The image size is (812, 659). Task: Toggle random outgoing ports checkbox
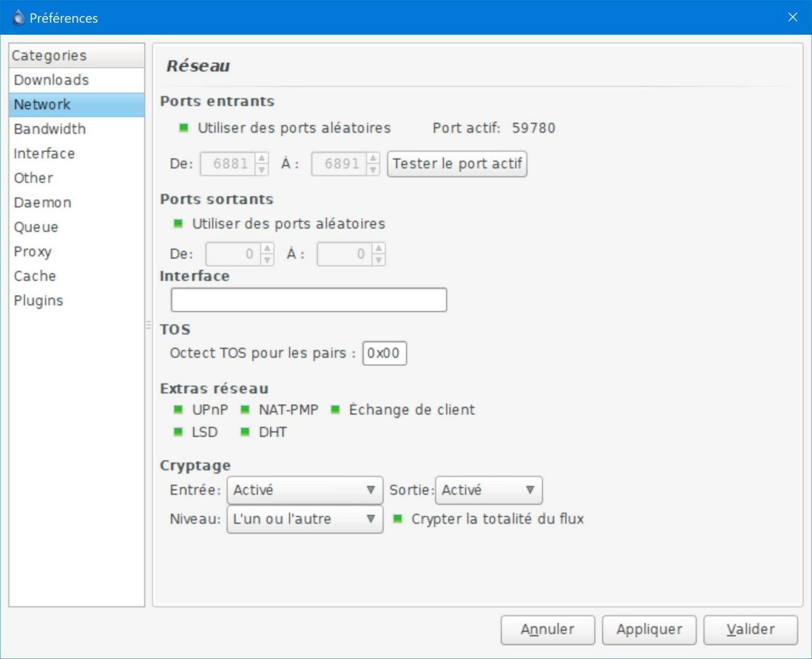tap(179, 224)
